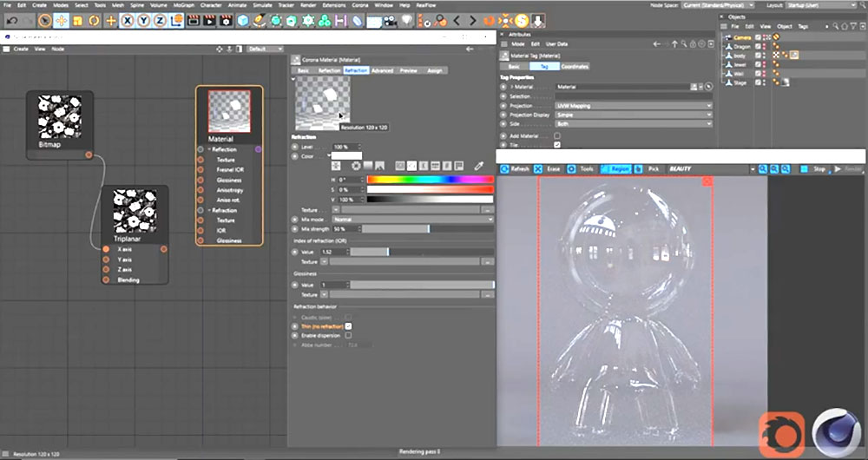The image size is (868, 460).
Task: Check the Enable dispersion checkbox
Action: (348, 335)
